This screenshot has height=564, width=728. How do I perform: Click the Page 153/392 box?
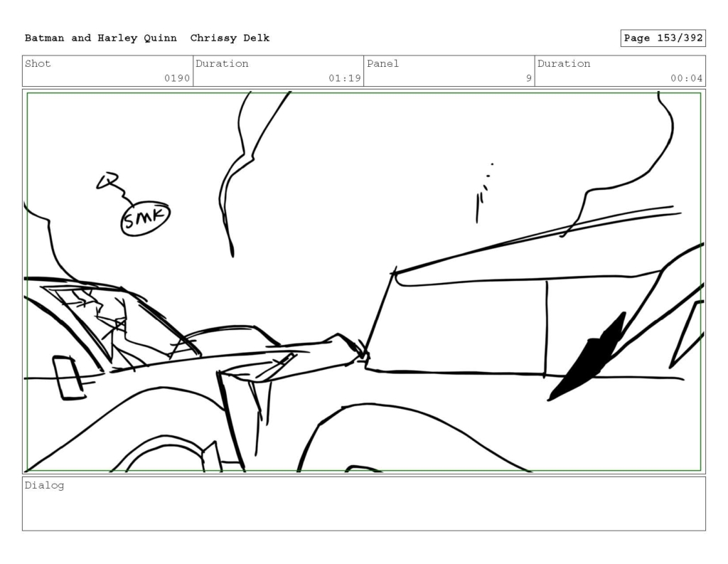pos(663,38)
